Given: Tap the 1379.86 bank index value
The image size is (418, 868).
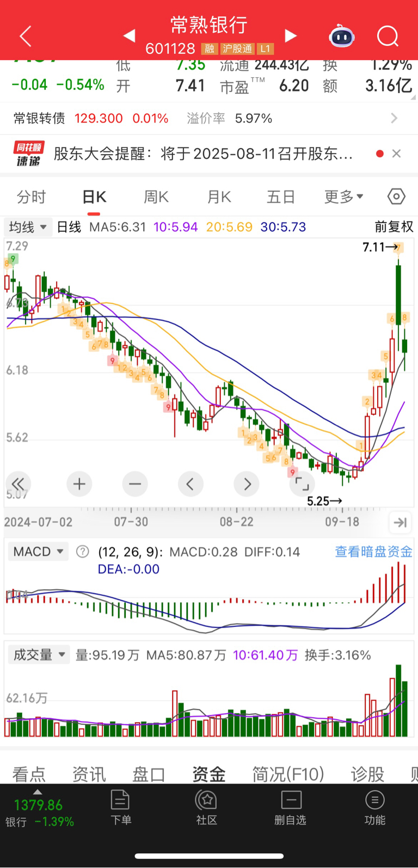Looking at the screenshot, I should 38,805.
